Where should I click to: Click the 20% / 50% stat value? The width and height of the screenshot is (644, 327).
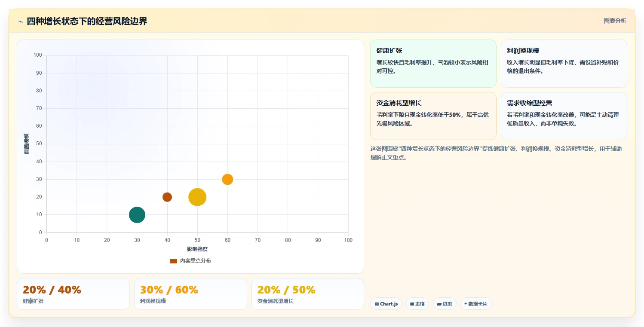click(x=286, y=290)
